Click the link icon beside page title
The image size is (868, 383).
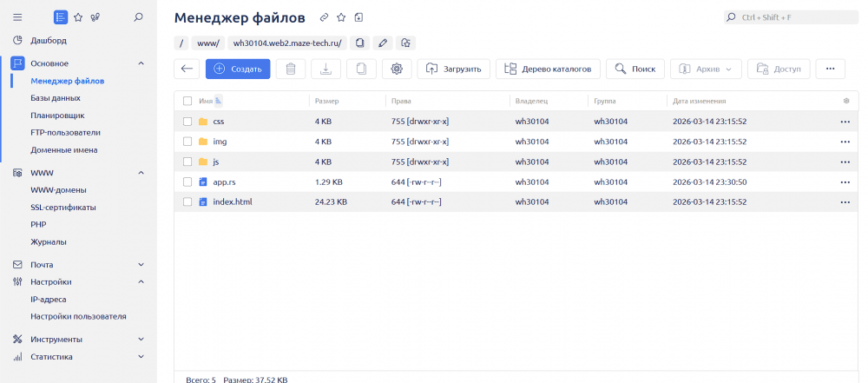324,17
